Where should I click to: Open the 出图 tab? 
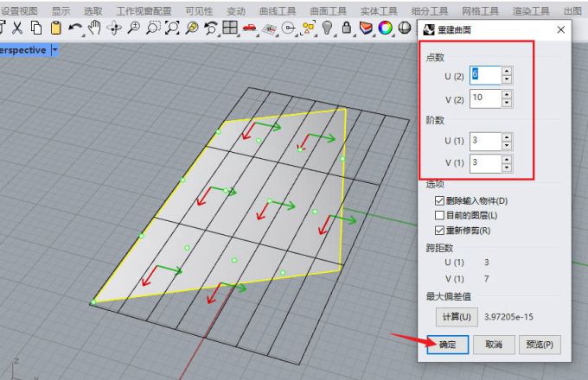click(572, 11)
